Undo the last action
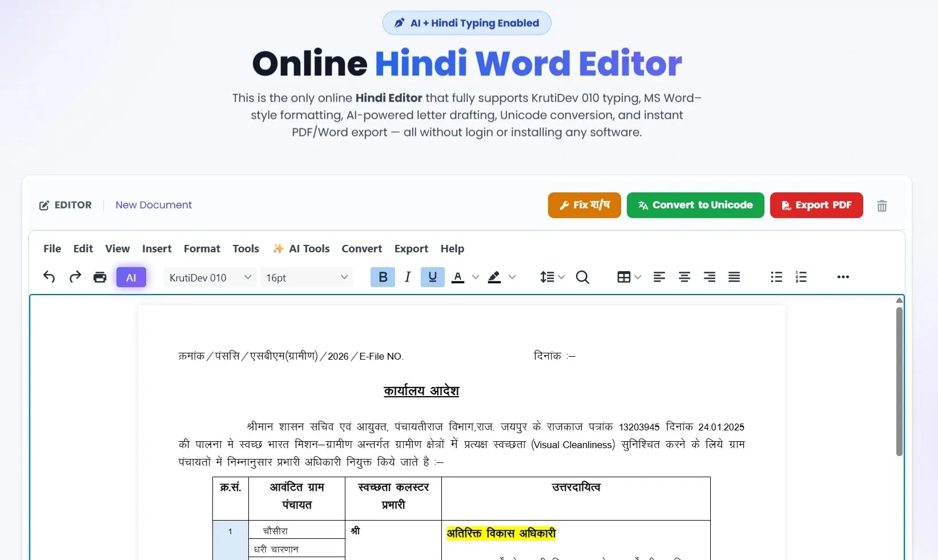938x560 pixels. coord(49,277)
